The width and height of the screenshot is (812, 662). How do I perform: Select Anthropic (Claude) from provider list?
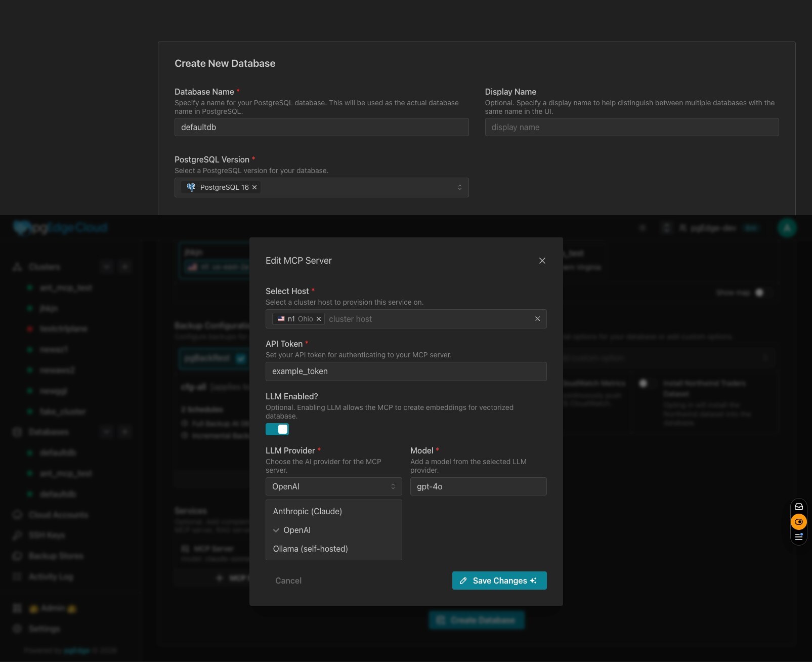pos(308,511)
